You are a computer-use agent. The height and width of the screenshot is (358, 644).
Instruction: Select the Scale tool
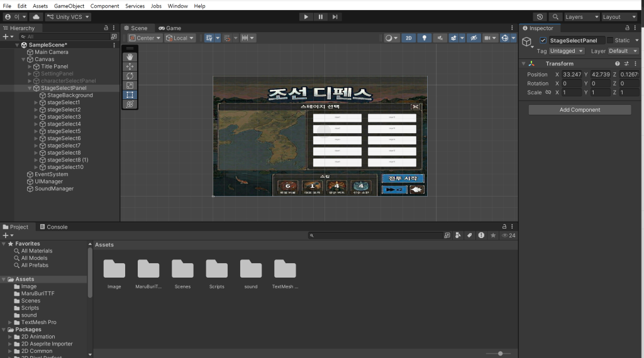[x=130, y=85]
